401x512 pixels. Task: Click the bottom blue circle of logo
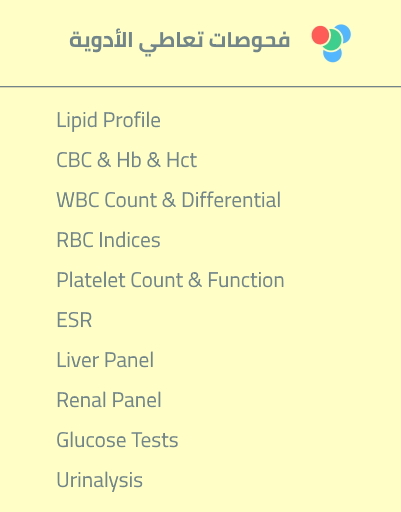(x=333, y=55)
